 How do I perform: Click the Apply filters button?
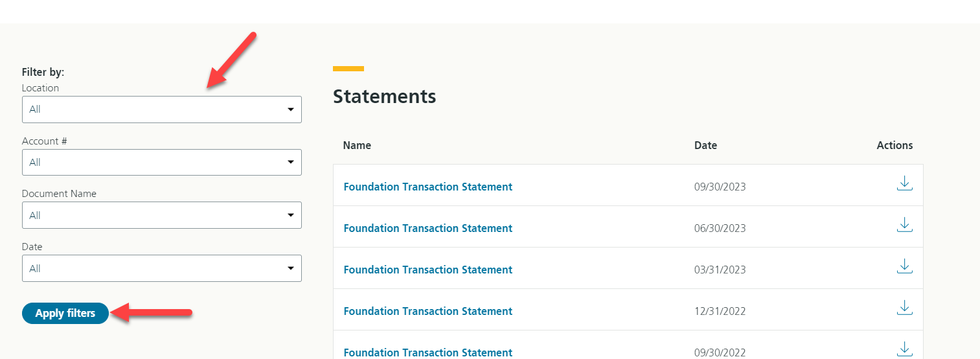(x=65, y=313)
